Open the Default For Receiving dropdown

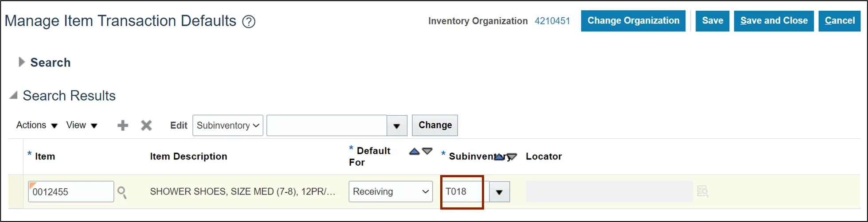pos(391,191)
